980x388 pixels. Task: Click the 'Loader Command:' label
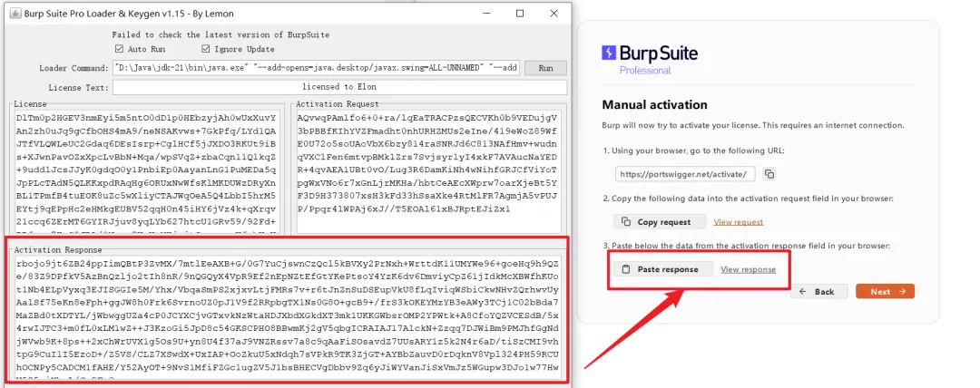[73, 68]
